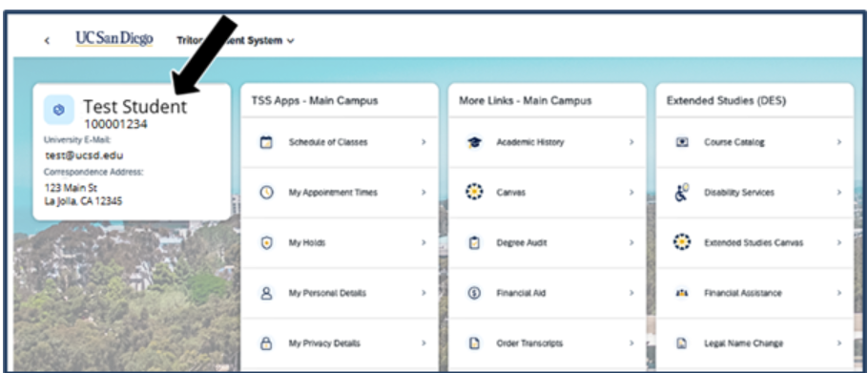The height and width of the screenshot is (373, 868).
Task: Click the My Personal Details person icon
Action: point(267,293)
